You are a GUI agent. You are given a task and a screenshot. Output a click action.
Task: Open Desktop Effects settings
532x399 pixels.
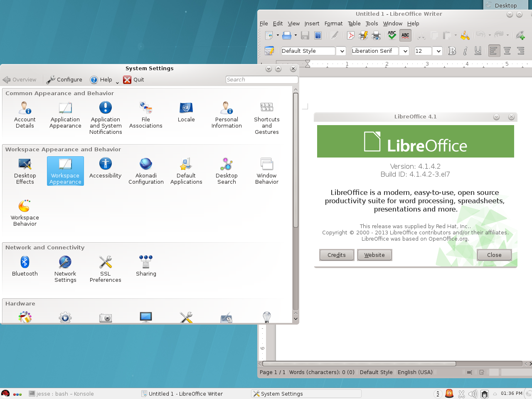(x=25, y=171)
